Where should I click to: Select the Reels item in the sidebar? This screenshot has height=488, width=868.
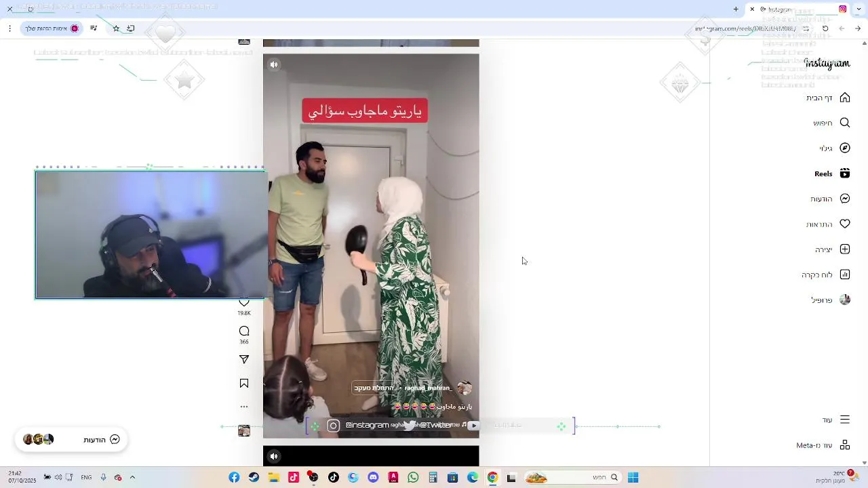832,174
